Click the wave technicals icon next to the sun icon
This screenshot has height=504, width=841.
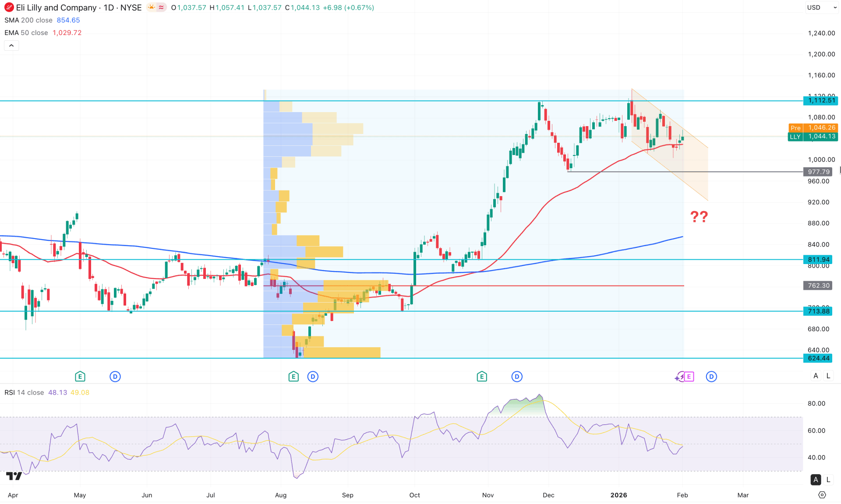[x=160, y=7]
